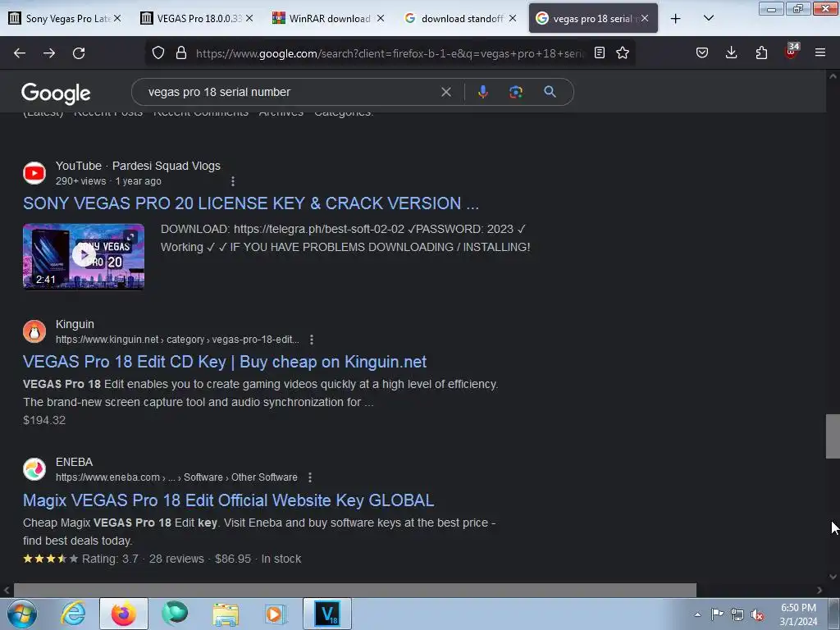Open green globe browser taskbar icon

(175, 614)
